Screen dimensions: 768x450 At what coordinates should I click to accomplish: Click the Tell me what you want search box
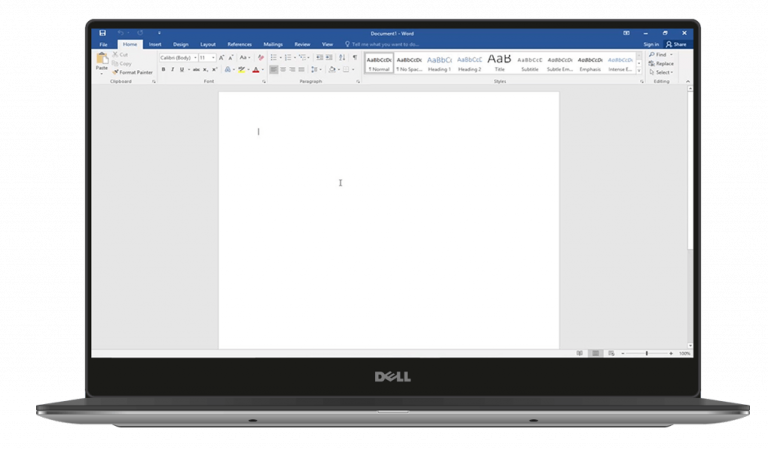pyautogui.click(x=383, y=44)
